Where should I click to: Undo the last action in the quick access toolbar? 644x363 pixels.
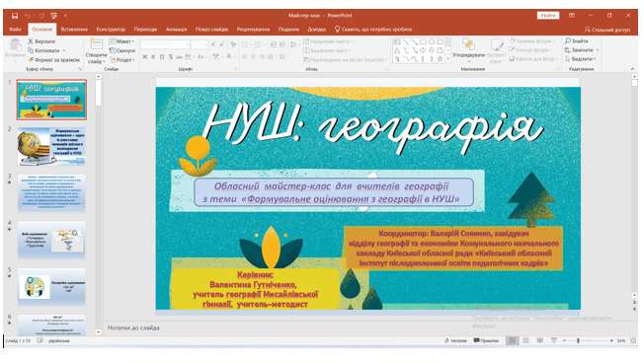27,16
